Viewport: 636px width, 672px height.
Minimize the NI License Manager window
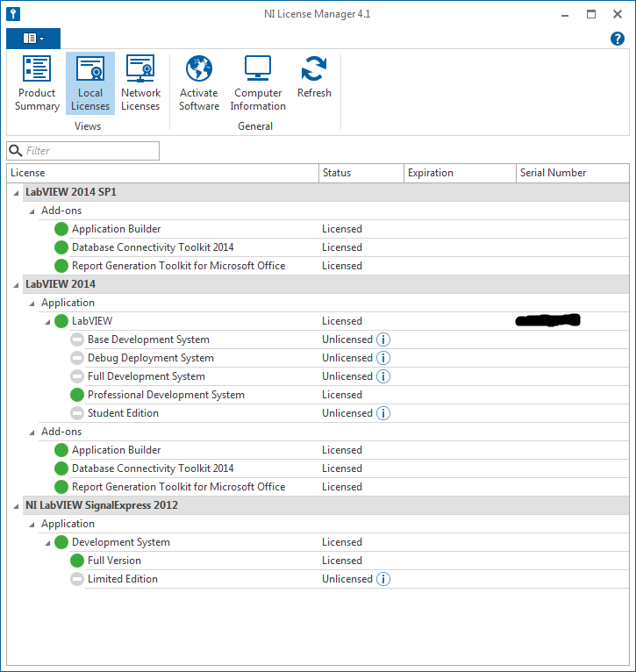pos(565,14)
